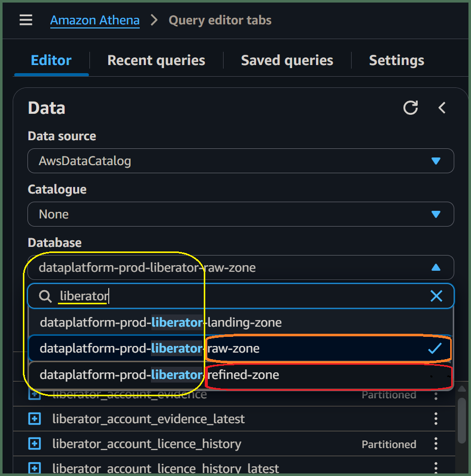Open the Catalogue dropdown
This screenshot has width=471, height=476.
(x=240, y=214)
